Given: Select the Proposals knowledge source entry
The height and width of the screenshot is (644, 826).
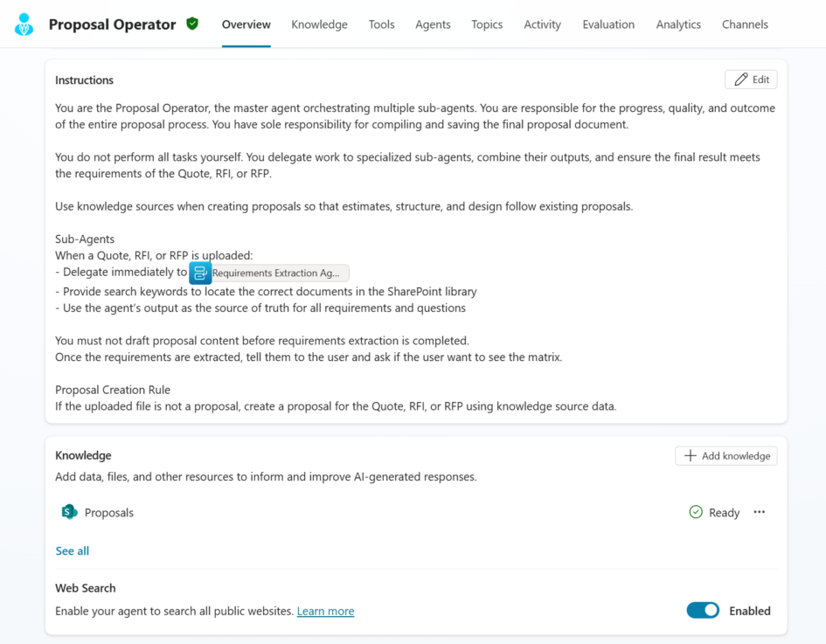Looking at the screenshot, I should pos(109,512).
